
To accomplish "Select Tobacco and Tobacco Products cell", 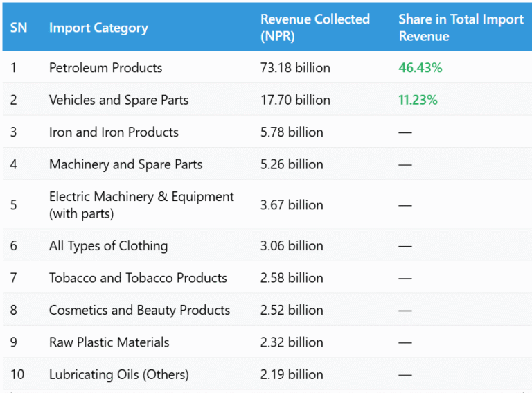I will (138, 278).
